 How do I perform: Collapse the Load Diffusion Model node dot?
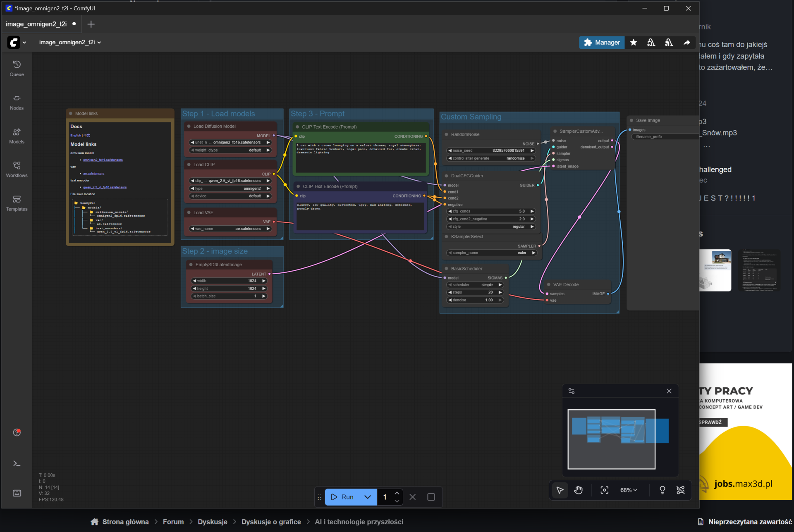point(189,126)
